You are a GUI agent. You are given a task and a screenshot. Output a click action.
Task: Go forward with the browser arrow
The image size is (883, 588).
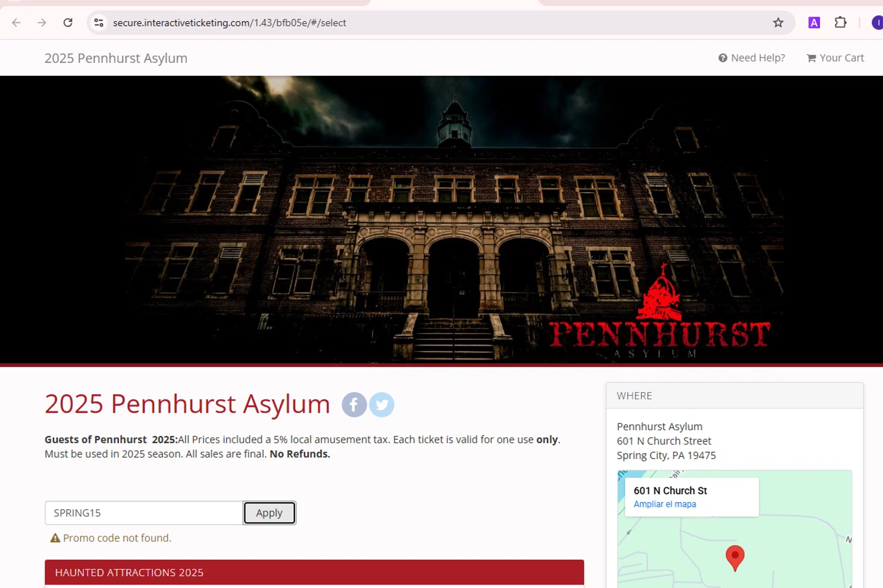(x=42, y=23)
